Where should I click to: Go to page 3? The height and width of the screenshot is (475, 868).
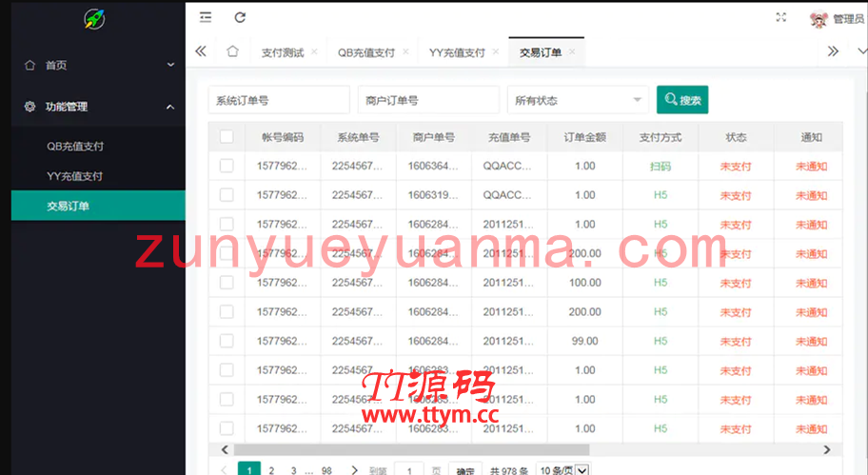(293, 470)
